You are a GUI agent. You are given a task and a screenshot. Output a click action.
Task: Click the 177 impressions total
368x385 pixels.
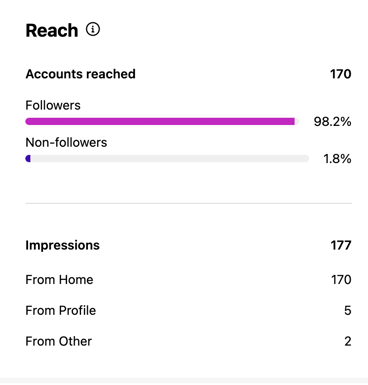(341, 245)
